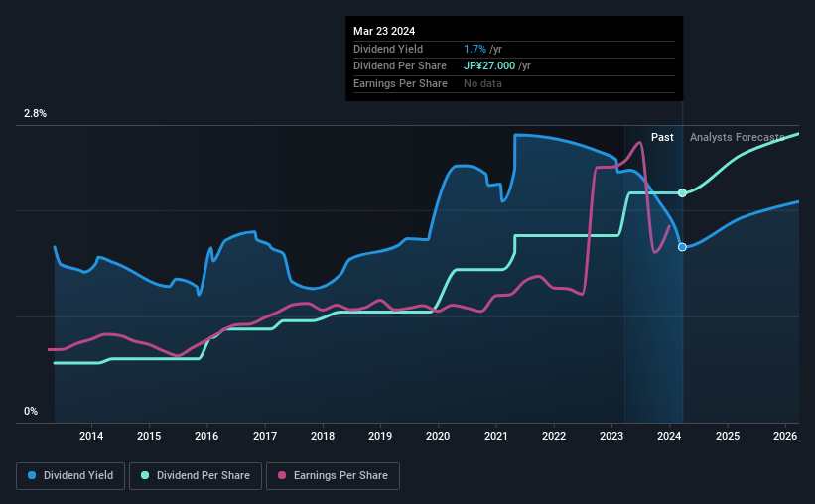This screenshot has width=815, height=504.
Task: Click the 2017 x-axis label
Action: tap(265, 436)
